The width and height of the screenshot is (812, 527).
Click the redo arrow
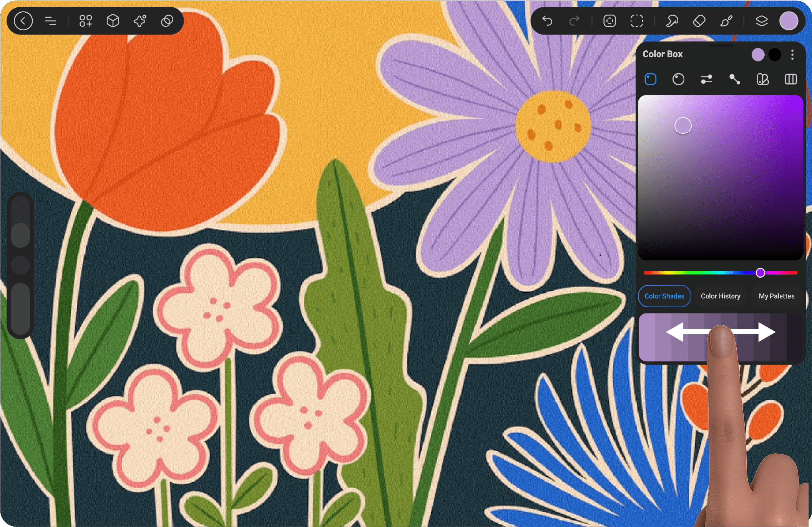(x=574, y=21)
